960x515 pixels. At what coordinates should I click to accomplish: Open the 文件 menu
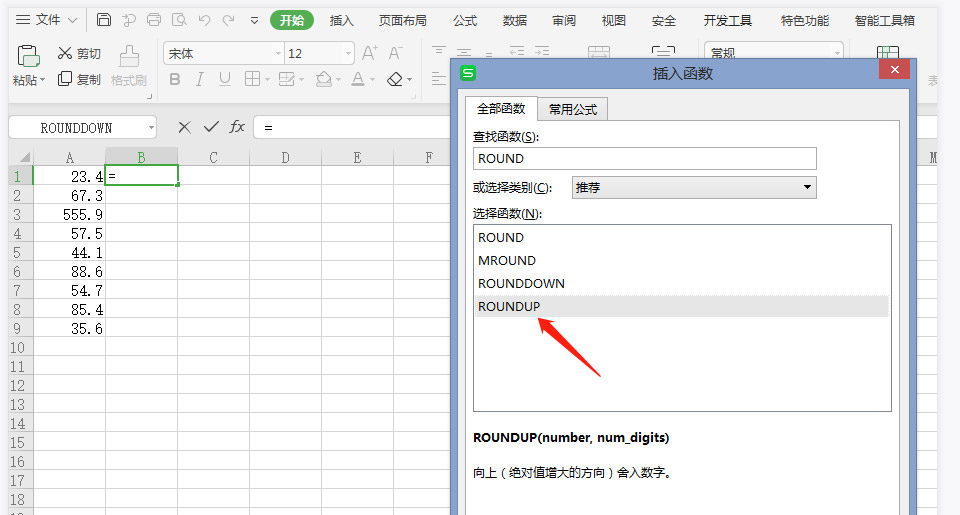tap(47, 20)
